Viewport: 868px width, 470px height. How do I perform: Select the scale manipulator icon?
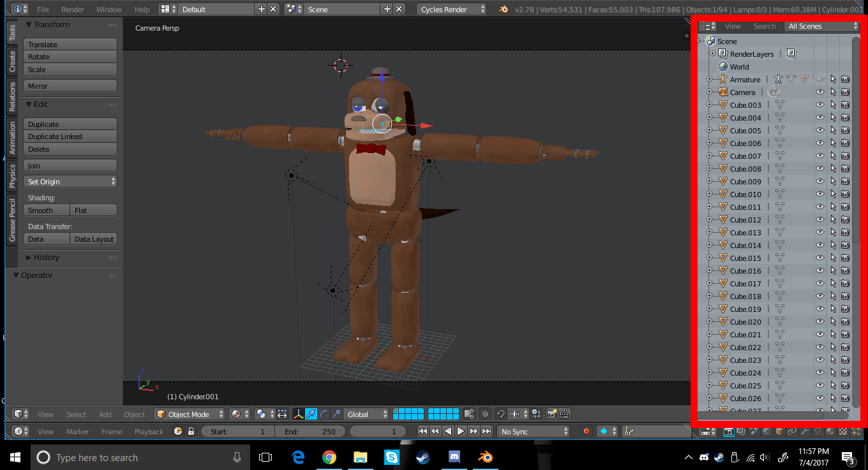(336, 414)
